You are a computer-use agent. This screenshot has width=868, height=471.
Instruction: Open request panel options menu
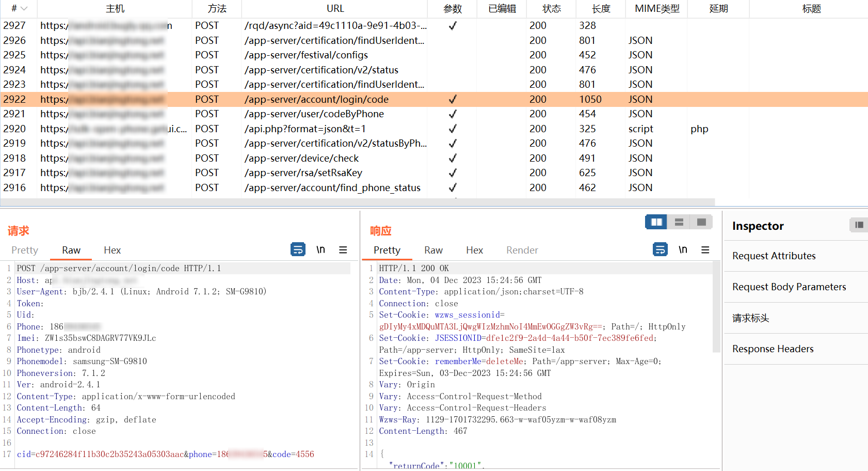pos(343,250)
